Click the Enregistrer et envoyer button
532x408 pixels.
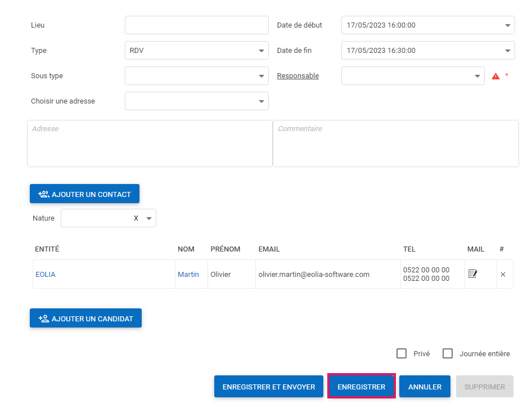268,387
